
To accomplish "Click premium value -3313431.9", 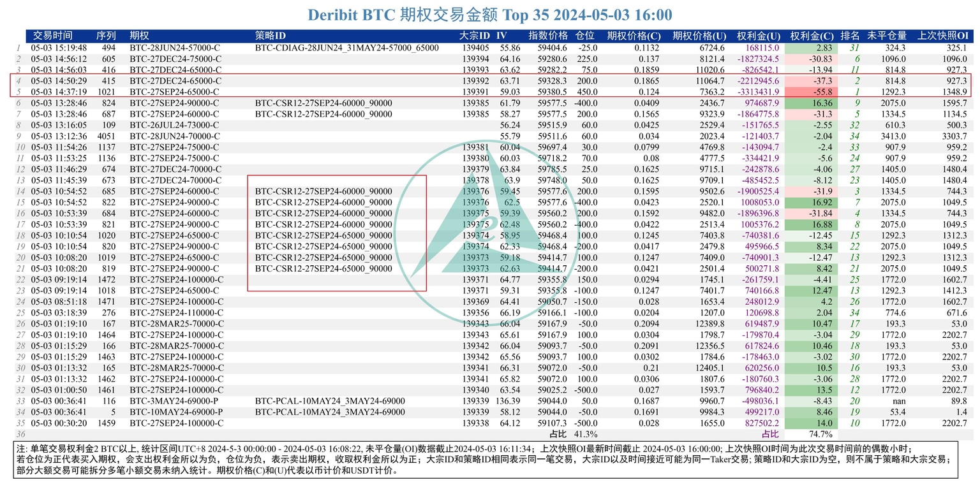I will point(757,92).
